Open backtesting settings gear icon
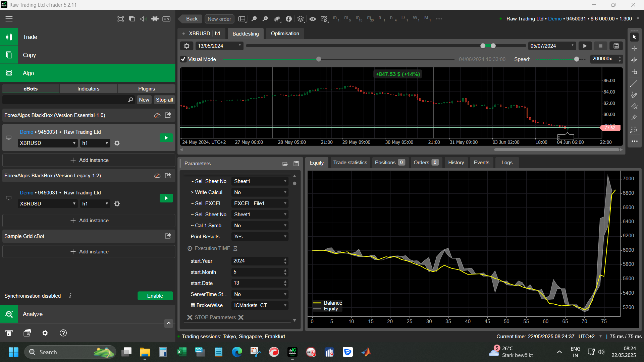Viewport: 644px width, 362px height. (186, 46)
